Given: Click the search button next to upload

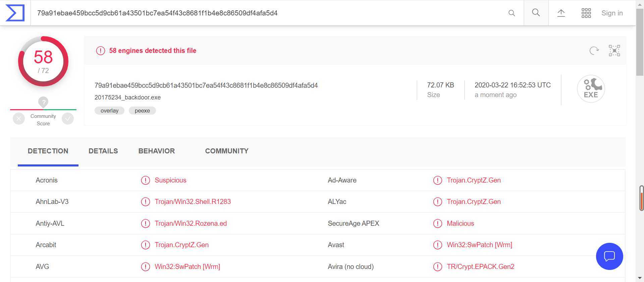Looking at the screenshot, I should 536,13.
